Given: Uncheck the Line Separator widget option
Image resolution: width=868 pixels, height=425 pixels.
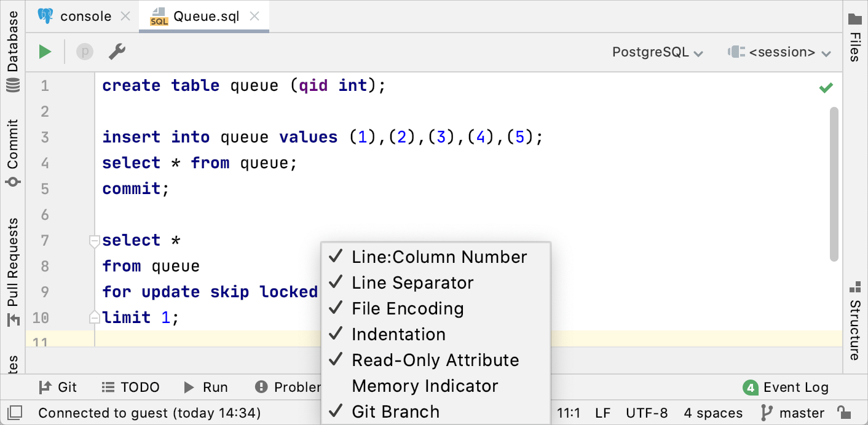Looking at the screenshot, I should (412, 283).
